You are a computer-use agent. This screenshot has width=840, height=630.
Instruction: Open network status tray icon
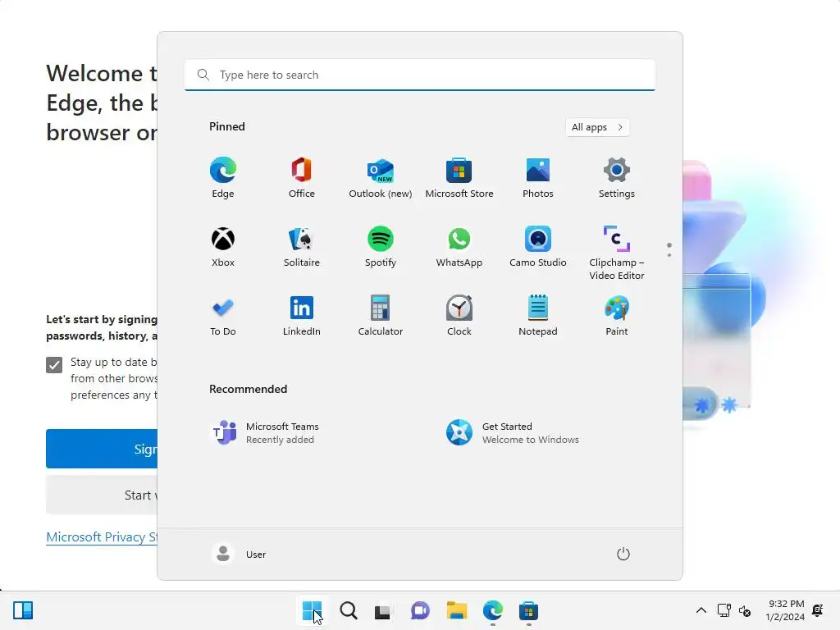tap(724, 610)
